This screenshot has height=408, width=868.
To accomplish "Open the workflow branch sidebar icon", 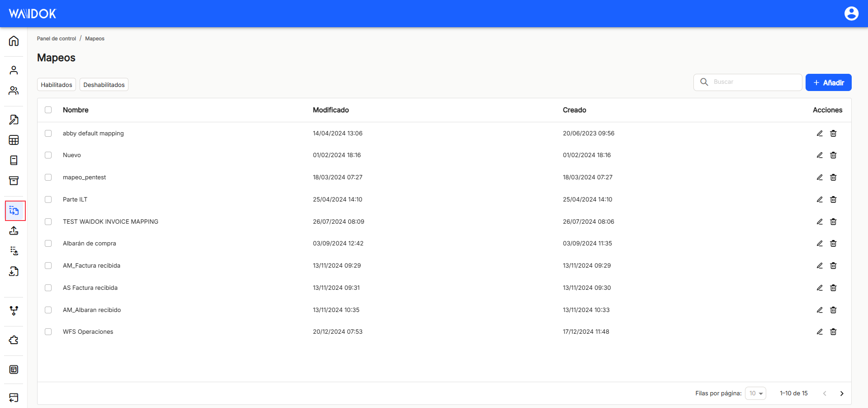I will [14, 311].
